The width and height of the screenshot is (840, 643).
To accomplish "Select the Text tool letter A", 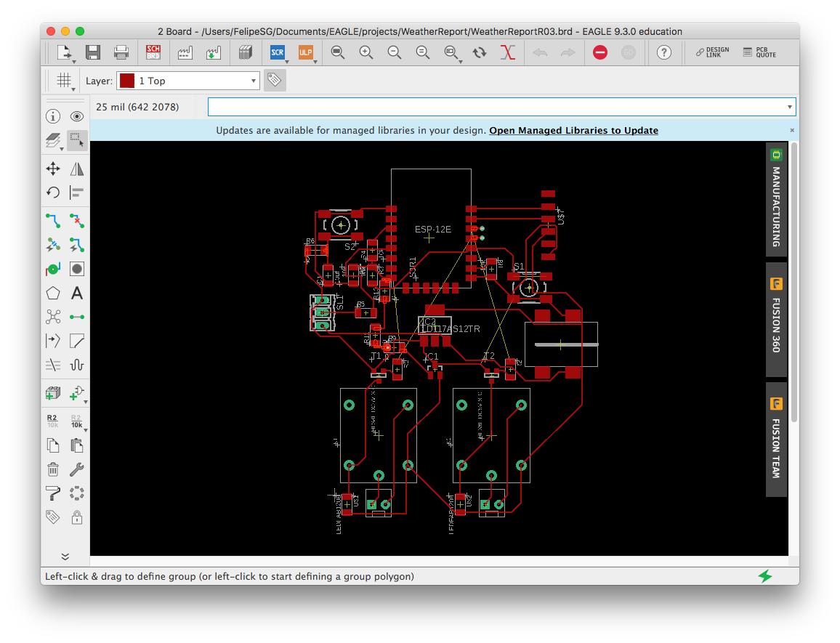I will 77,293.
